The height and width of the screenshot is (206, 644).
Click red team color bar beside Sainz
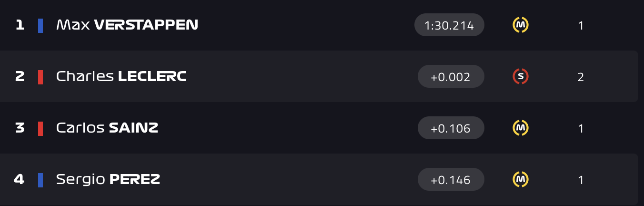click(40, 128)
